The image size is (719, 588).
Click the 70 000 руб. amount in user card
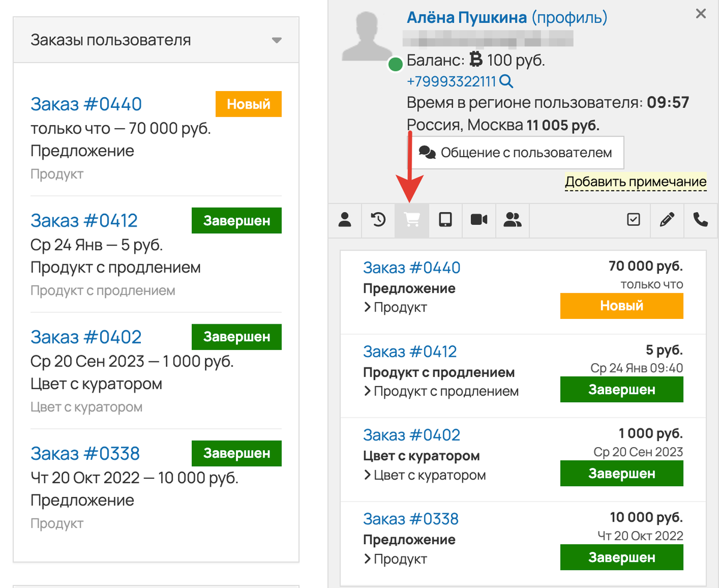pyautogui.click(x=646, y=266)
